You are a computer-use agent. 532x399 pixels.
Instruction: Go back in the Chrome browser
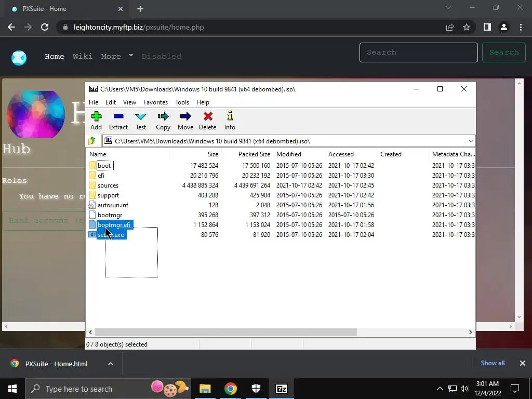coord(11,27)
